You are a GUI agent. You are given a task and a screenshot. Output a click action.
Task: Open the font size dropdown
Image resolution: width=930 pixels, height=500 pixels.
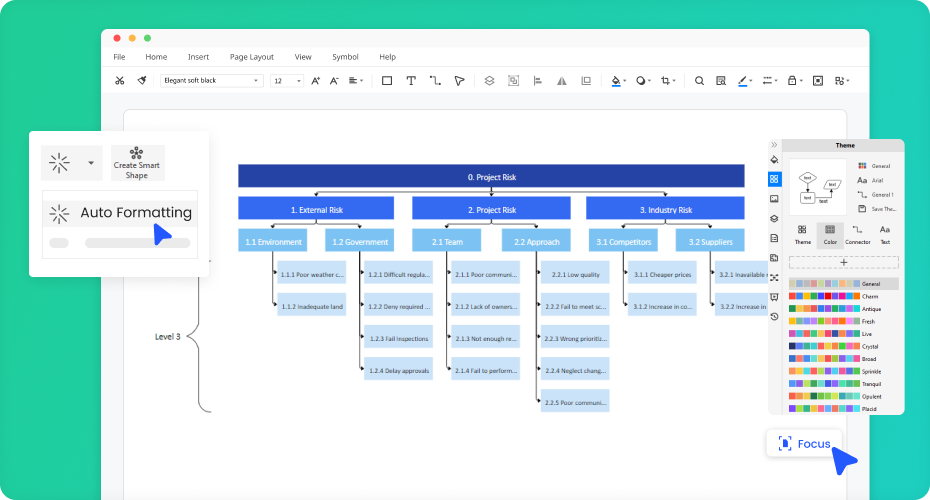pos(287,81)
